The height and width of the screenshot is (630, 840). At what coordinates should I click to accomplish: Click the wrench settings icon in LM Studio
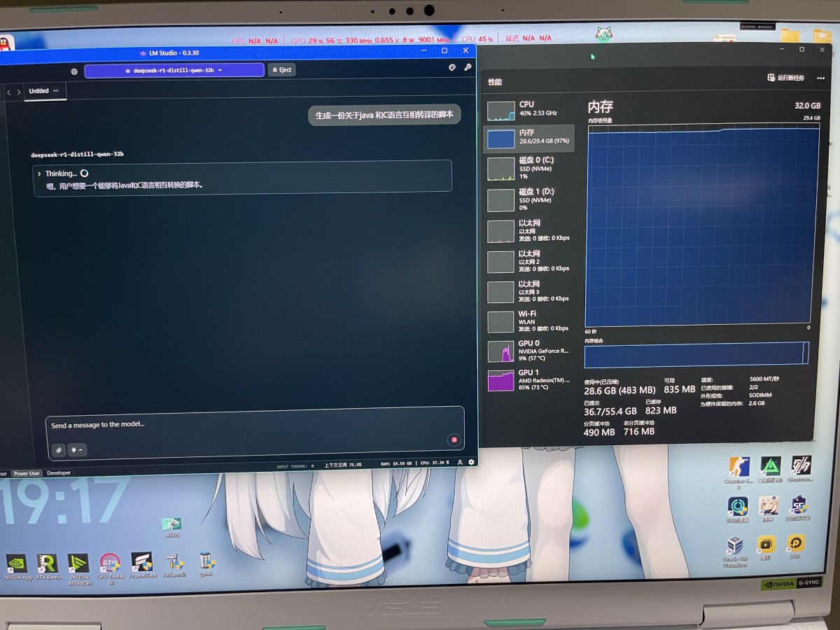tap(468, 68)
